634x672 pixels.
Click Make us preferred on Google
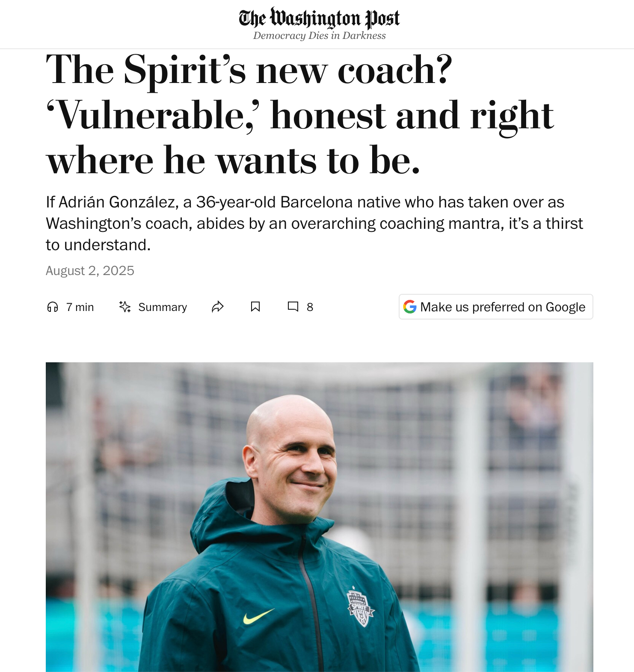496,307
